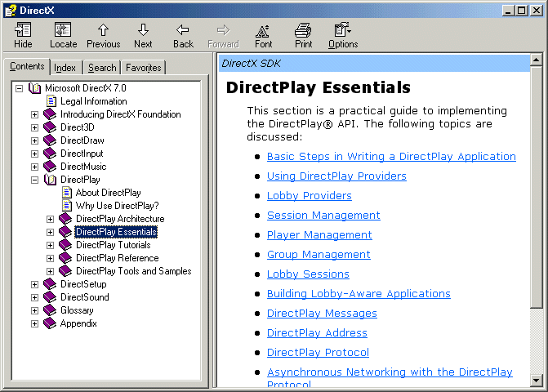Image resolution: width=548 pixels, height=392 pixels.
Task: Expand the DirectSound tree node
Action: point(34,297)
